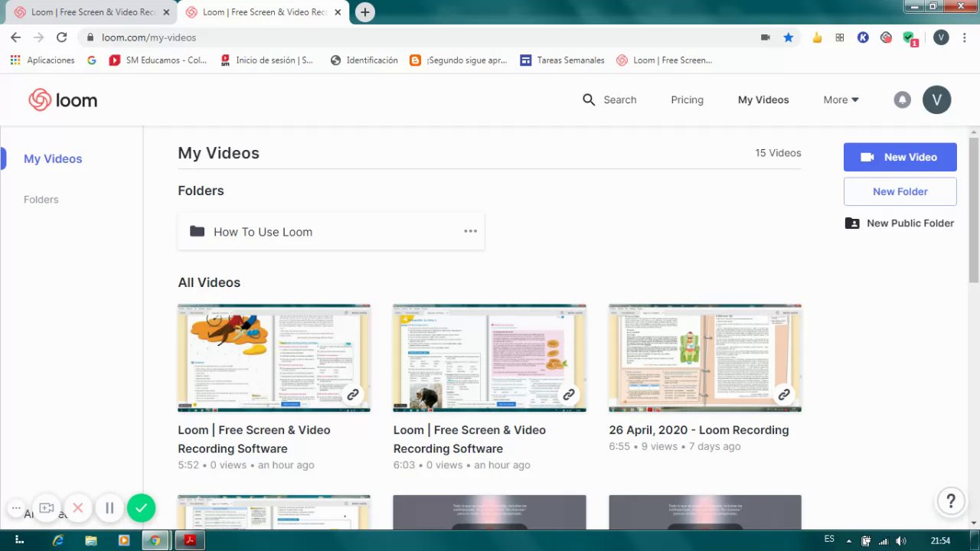The height and width of the screenshot is (551, 980).
Task: Go back in browser
Action: (15, 37)
